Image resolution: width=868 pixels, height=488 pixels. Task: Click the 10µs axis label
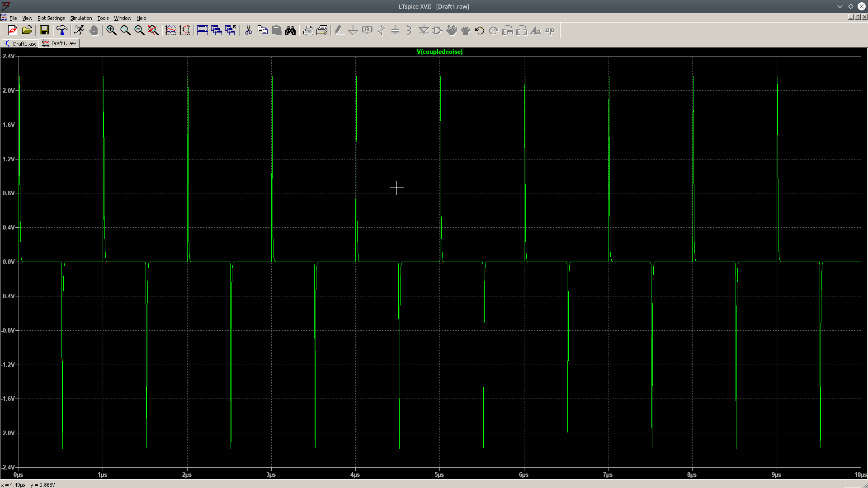pos(860,474)
